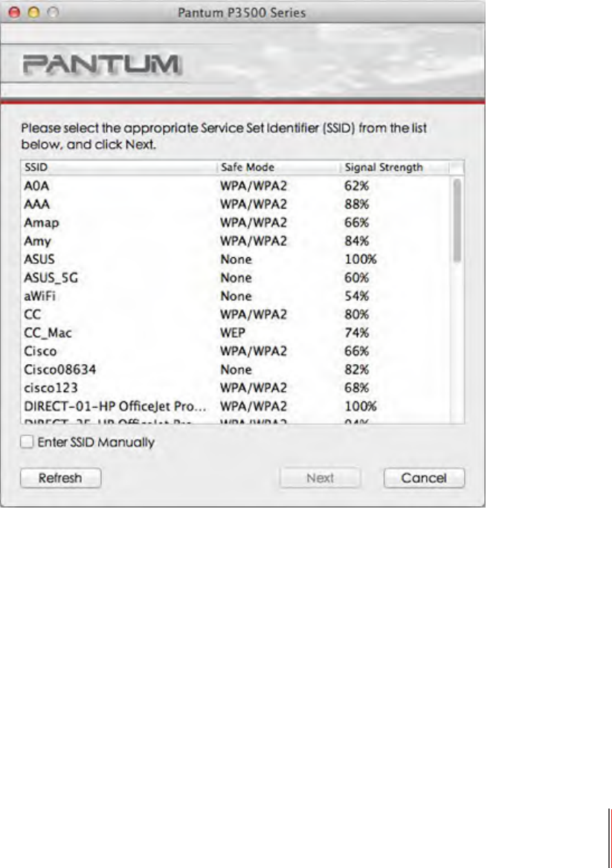Image resolution: width=612 pixels, height=868 pixels.
Task: Select the Amy network row
Action: tap(236, 241)
